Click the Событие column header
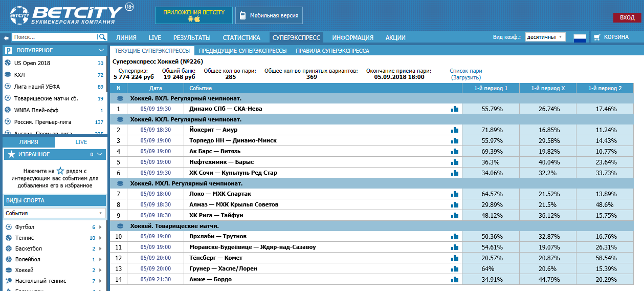 [x=323, y=88]
